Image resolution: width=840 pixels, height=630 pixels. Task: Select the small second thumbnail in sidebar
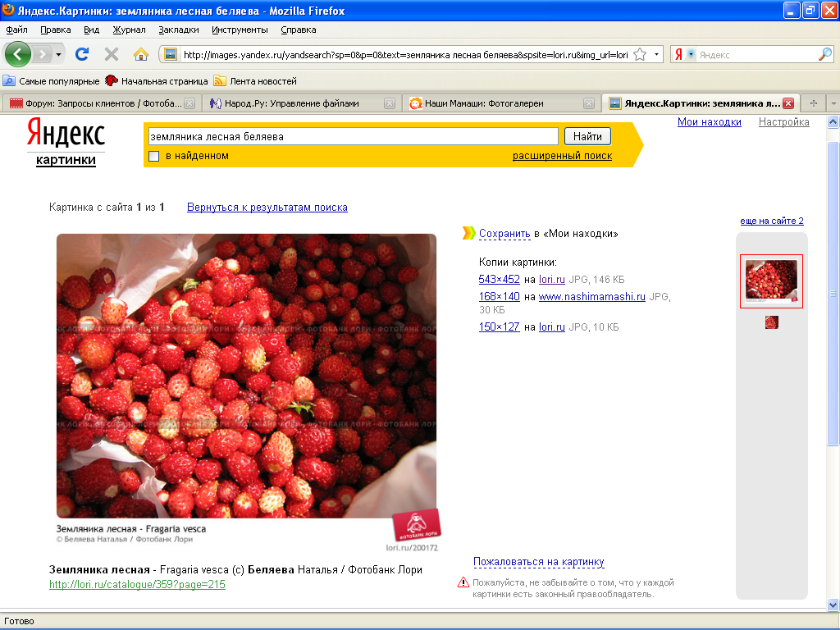771,322
